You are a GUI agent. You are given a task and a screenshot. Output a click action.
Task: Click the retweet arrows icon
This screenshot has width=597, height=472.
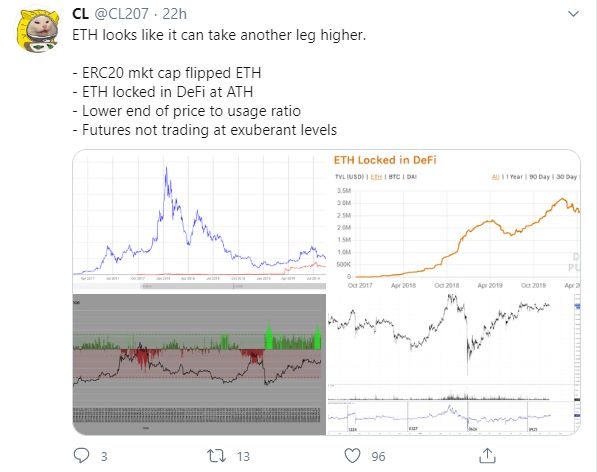[x=216, y=456]
